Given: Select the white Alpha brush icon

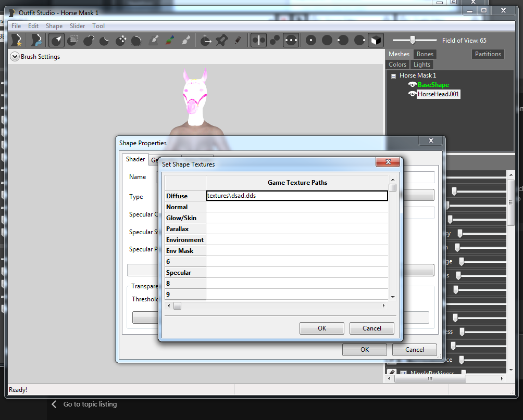Looking at the screenshot, I should 186,40.
